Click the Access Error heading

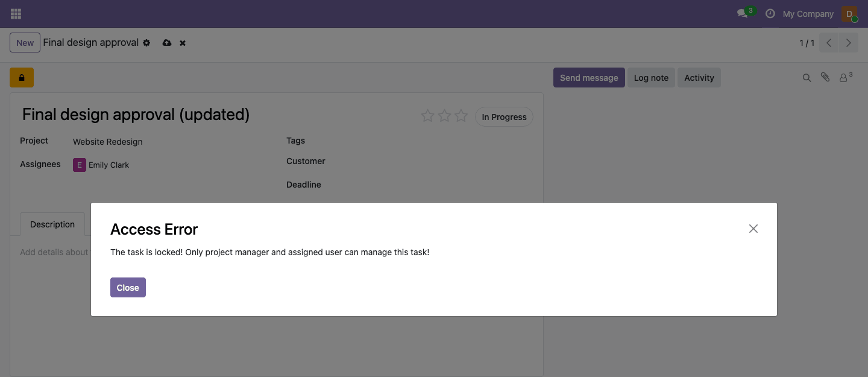click(x=154, y=229)
